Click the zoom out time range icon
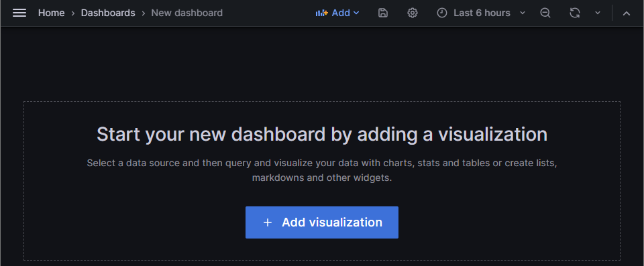This screenshot has height=266, width=644. point(545,13)
